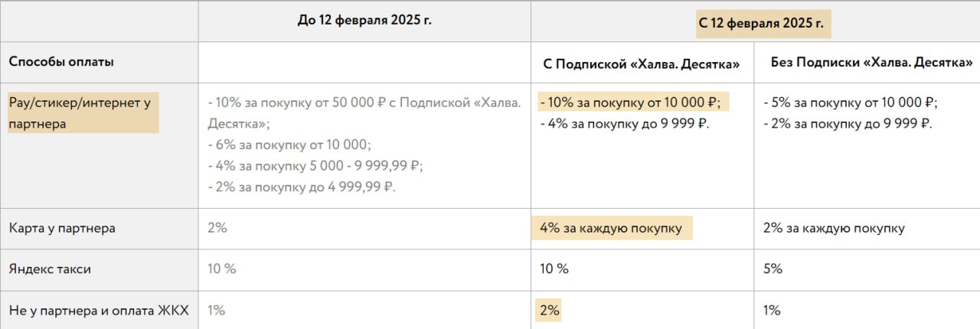980x329 pixels.
Task: Click the highlighted "С 12 февраля 2025 г." header
Action: click(x=763, y=24)
